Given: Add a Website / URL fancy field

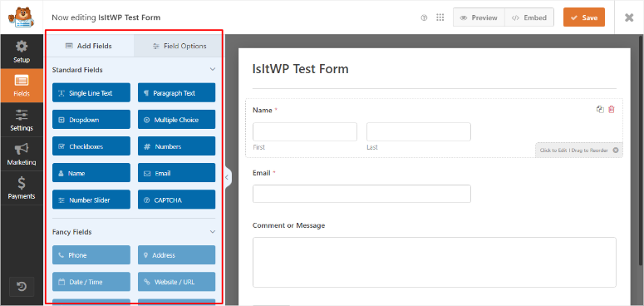Looking at the screenshot, I should (x=177, y=282).
